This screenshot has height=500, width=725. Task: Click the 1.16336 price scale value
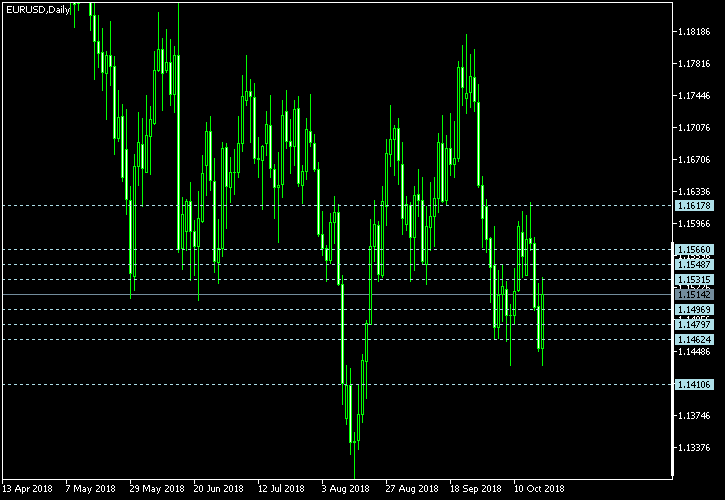[694, 191]
